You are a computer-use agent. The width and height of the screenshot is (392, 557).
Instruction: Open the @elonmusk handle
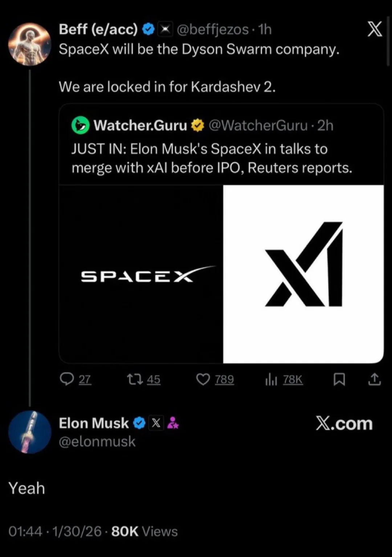click(97, 442)
